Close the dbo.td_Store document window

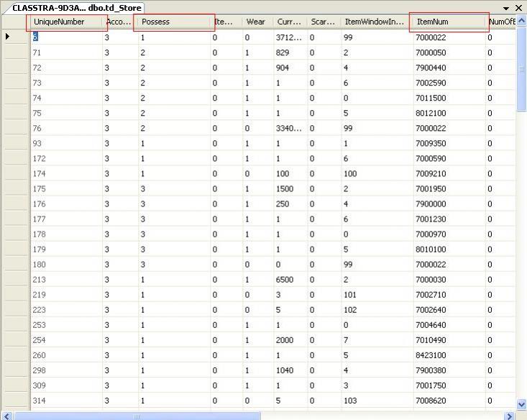[x=518, y=7]
